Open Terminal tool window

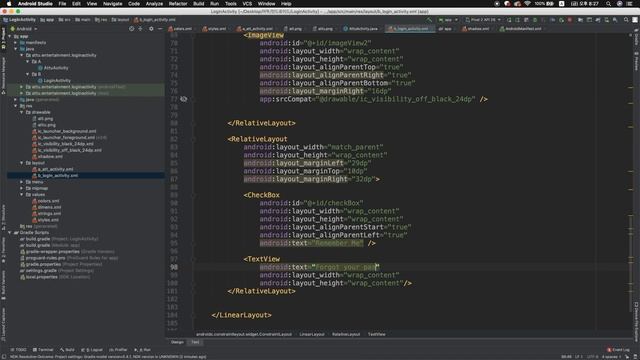(x=43, y=350)
